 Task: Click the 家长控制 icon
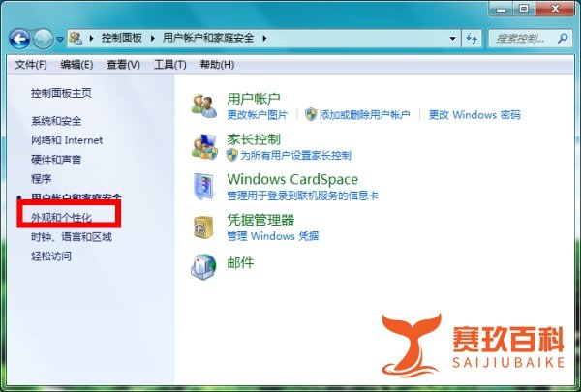pyautogui.click(x=203, y=146)
